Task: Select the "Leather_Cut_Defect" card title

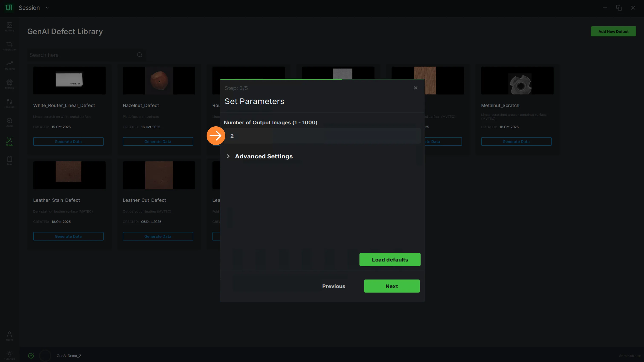Action: (x=144, y=200)
